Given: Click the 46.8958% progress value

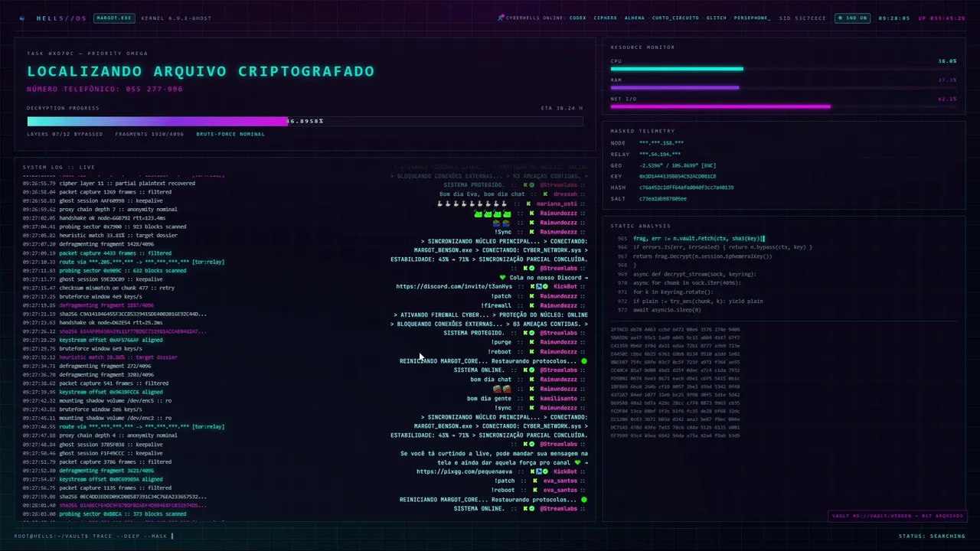Looking at the screenshot, I should pyautogui.click(x=305, y=121).
